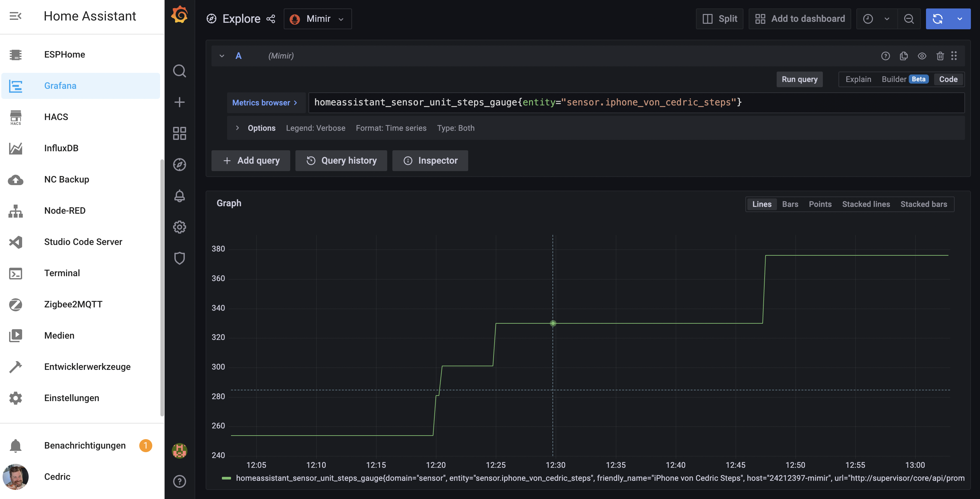Collapse query row A chevron
Screen dimensions: 980x499
click(222, 56)
